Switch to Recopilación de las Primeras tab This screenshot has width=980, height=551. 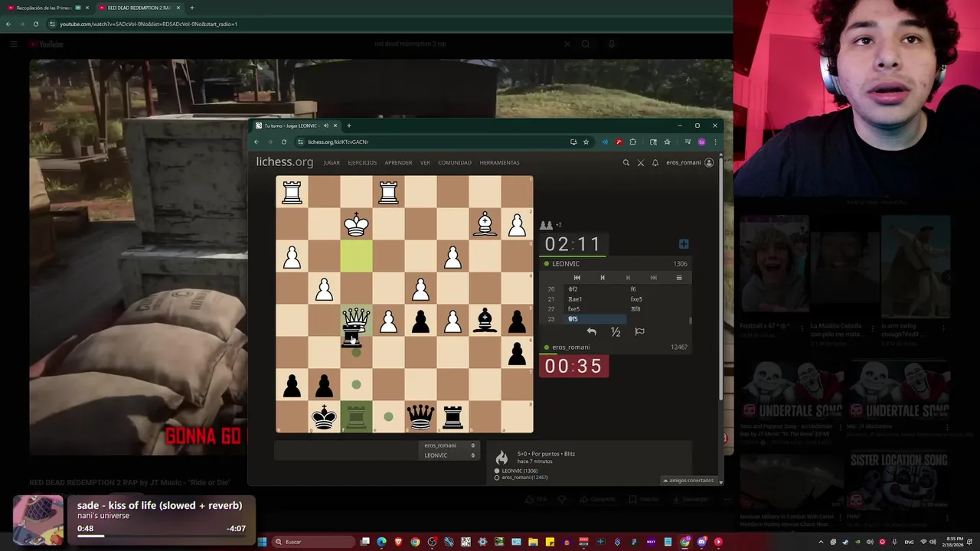click(47, 8)
